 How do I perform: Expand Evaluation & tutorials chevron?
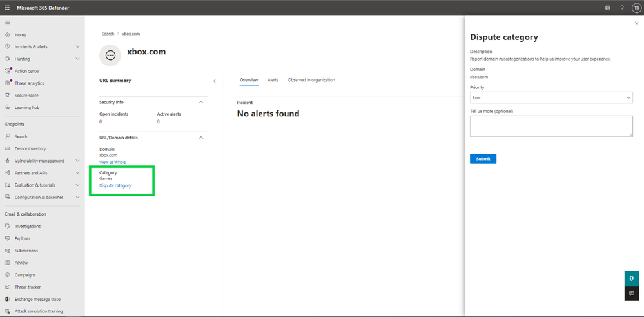click(77, 185)
